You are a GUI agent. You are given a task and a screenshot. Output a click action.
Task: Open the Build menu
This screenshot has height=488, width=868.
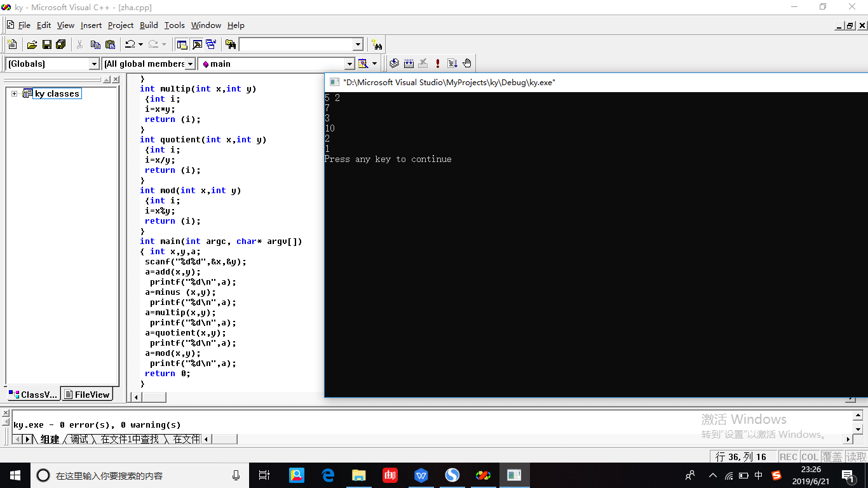[149, 25]
